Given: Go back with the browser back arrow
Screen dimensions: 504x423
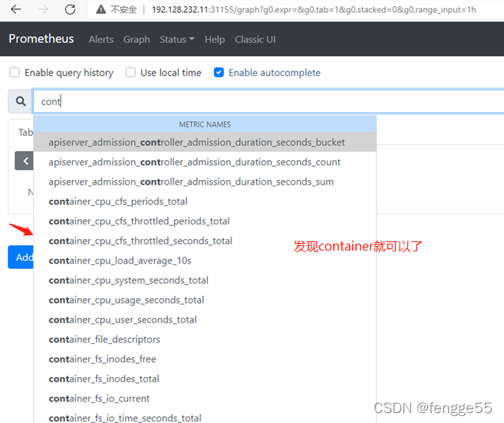Looking at the screenshot, I should tap(16, 10).
